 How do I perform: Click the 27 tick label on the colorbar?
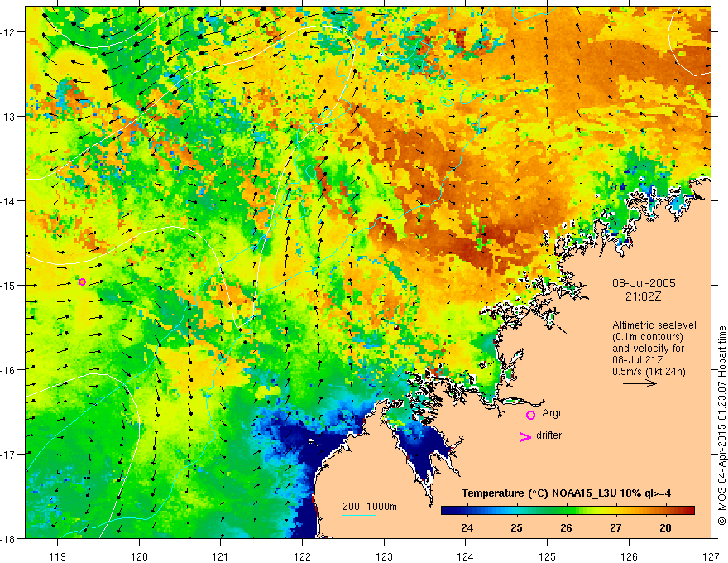[615, 527]
